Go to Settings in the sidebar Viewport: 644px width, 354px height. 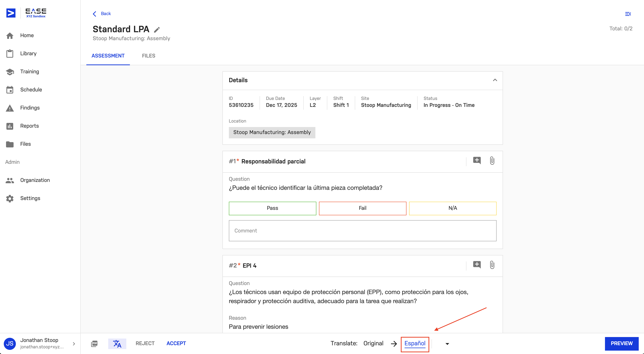[30, 198]
